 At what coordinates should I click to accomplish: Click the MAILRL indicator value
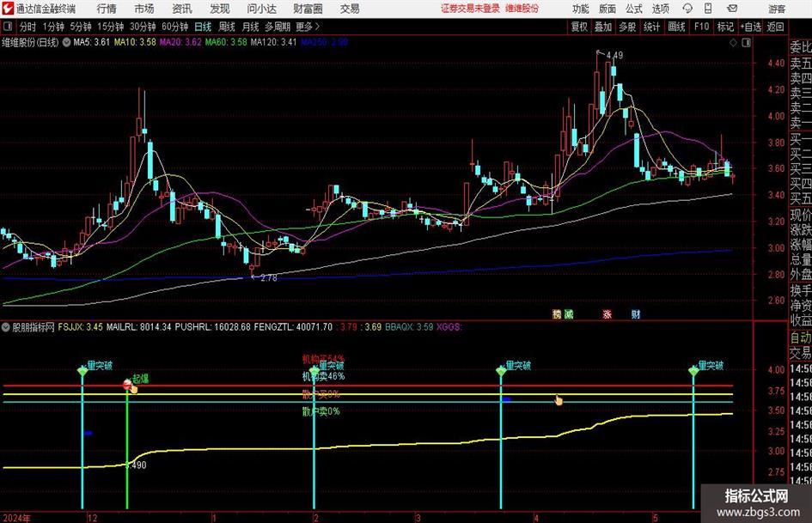tap(139, 327)
